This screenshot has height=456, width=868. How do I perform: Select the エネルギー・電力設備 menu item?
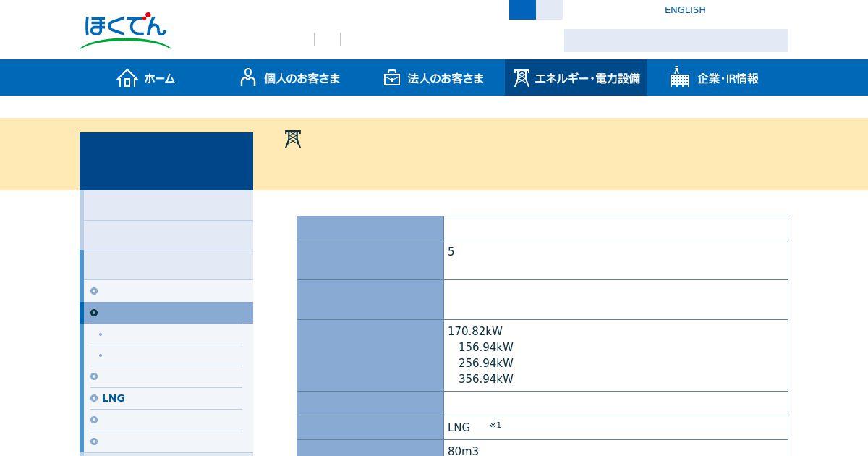pos(576,78)
